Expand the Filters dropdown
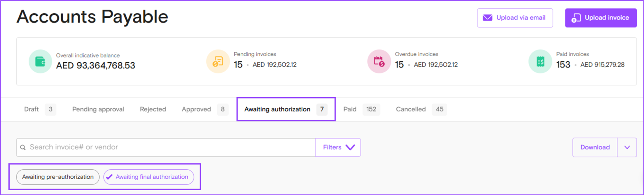The image size is (644, 195). pyautogui.click(x=338, y=147)
